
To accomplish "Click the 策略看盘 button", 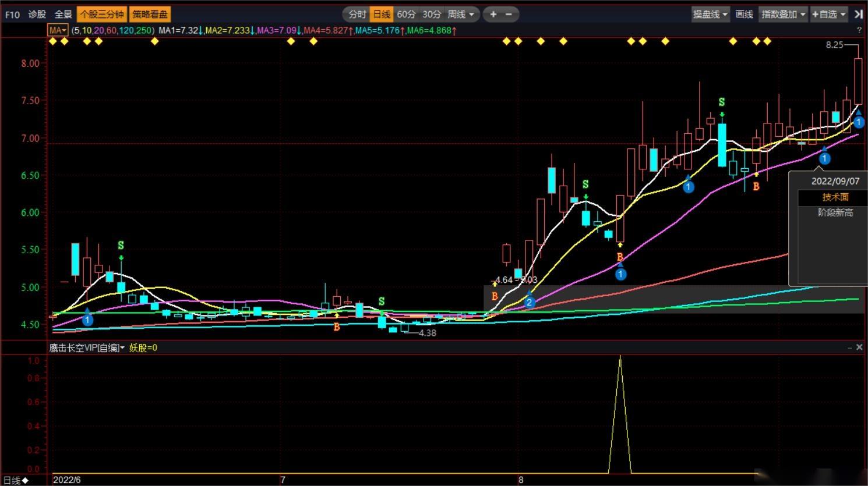I will [150, 15].
